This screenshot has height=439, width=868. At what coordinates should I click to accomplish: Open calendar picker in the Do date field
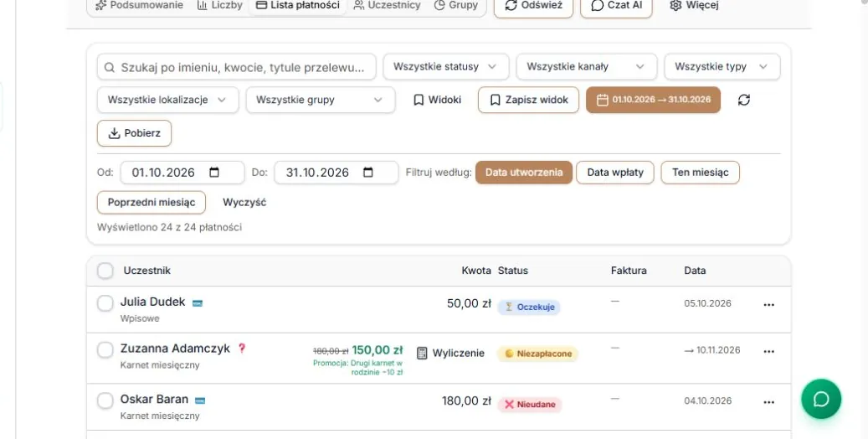(x=368, y=173)
